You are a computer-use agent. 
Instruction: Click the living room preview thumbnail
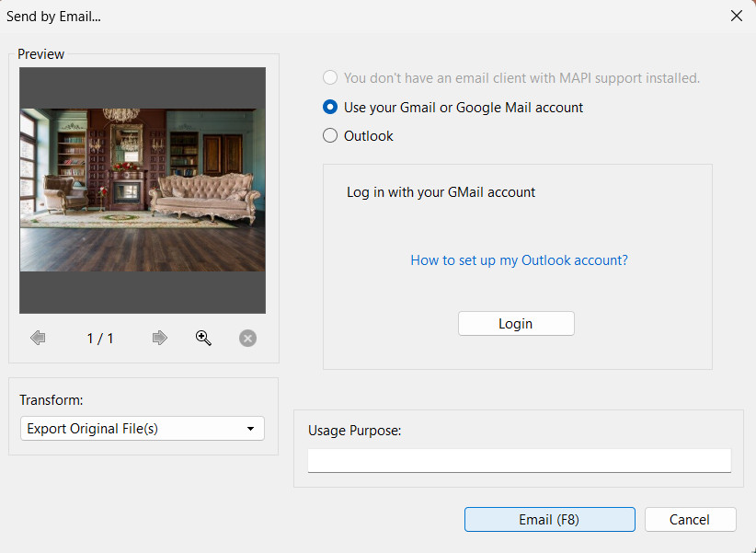[143, 190]
